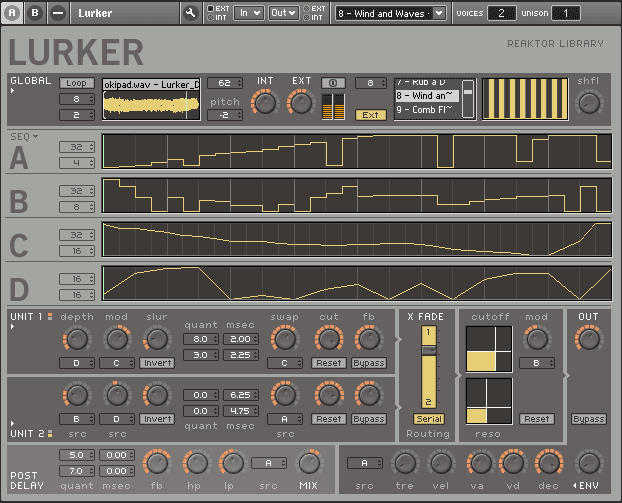622x503 pixels.
Task: Select preset '7 - Rub a D' in list
Action: [427, 83]
